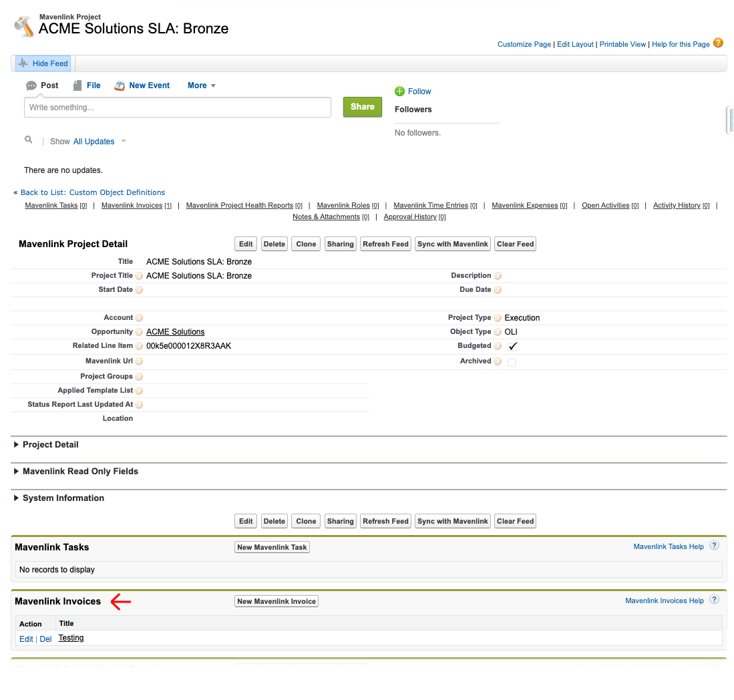Viewport: 734px width, 700px height.
Task: Click help bubble next to Project Groups
Action: [x=139, y=377]
